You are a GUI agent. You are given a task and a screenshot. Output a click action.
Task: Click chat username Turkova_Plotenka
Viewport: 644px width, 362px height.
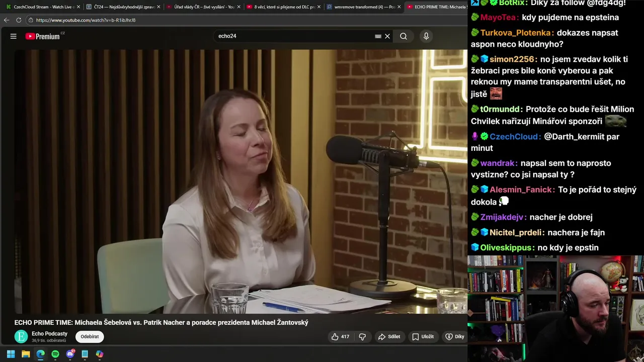pos(516,33)
